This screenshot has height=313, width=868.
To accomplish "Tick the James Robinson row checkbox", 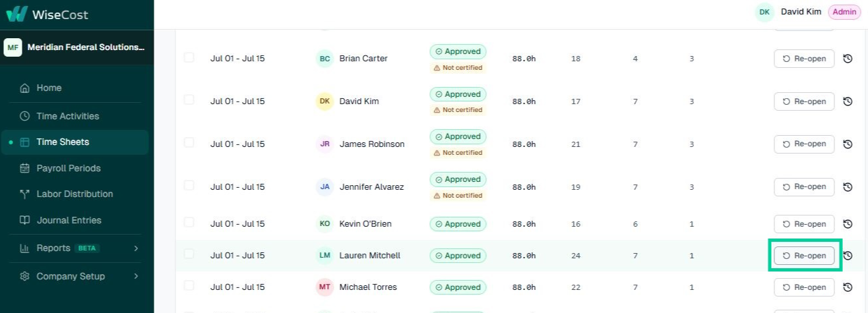I will 189,142.
